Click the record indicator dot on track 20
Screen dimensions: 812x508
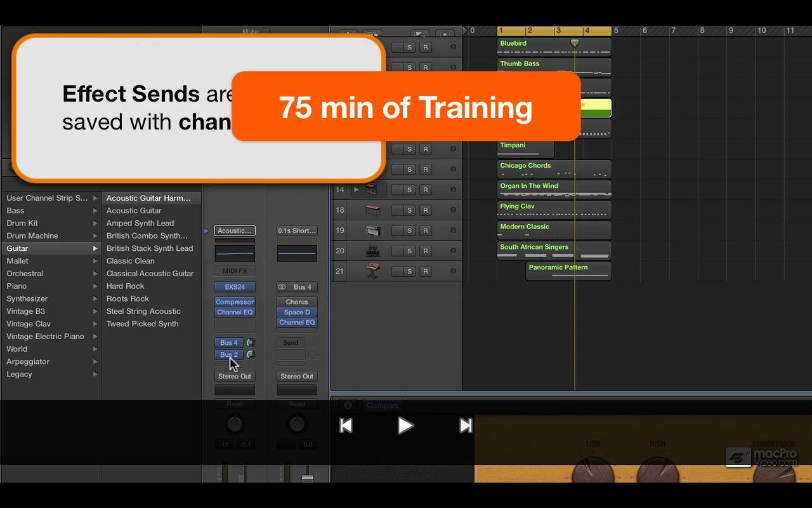pos(453,251)
